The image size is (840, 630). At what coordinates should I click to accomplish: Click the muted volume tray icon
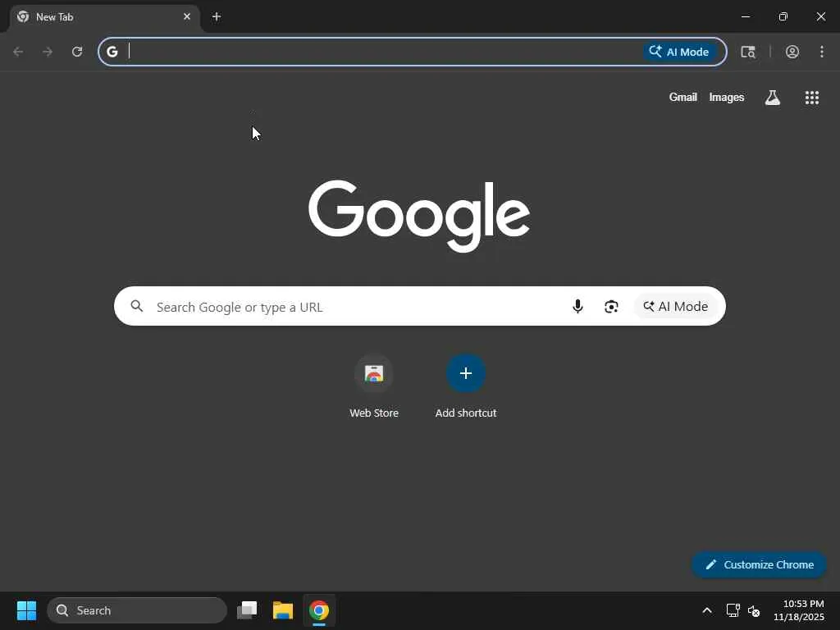click(x=754, y=610)
